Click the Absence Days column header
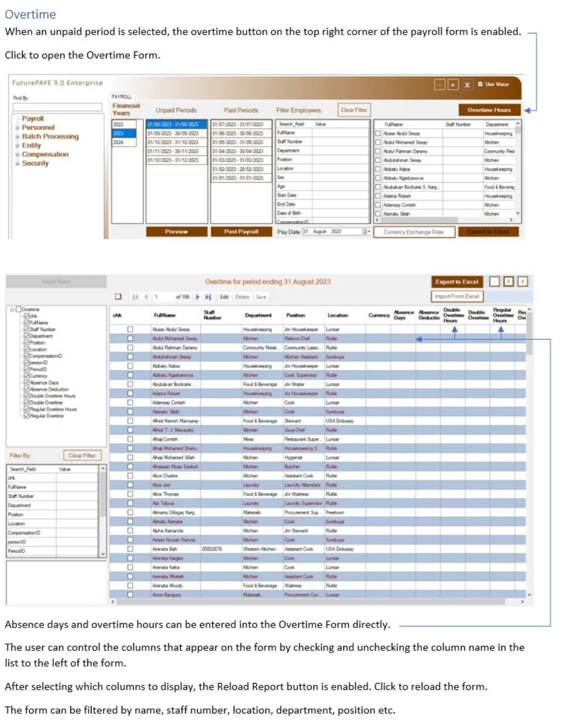562x728 pixels. pos(404,315)
